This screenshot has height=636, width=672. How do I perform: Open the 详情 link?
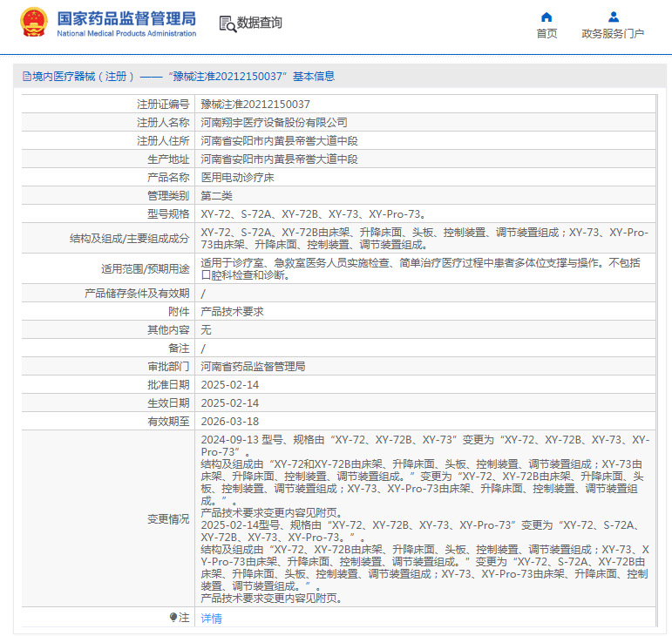(x=211, y=618)
